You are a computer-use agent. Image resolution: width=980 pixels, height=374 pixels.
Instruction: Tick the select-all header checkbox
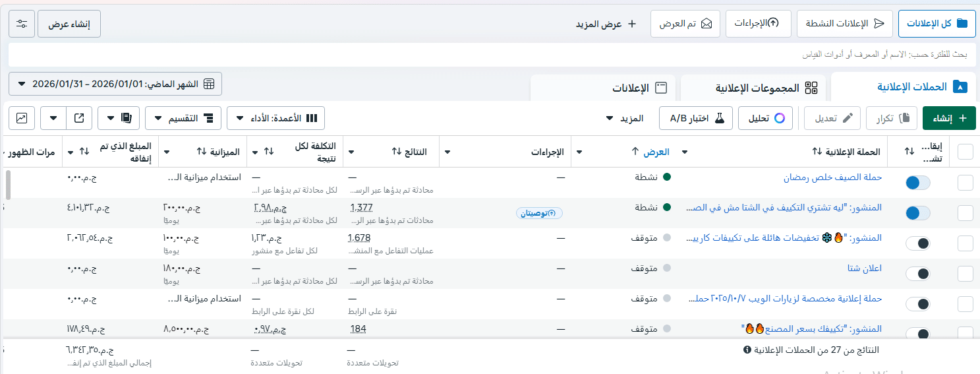click(965, 152)
